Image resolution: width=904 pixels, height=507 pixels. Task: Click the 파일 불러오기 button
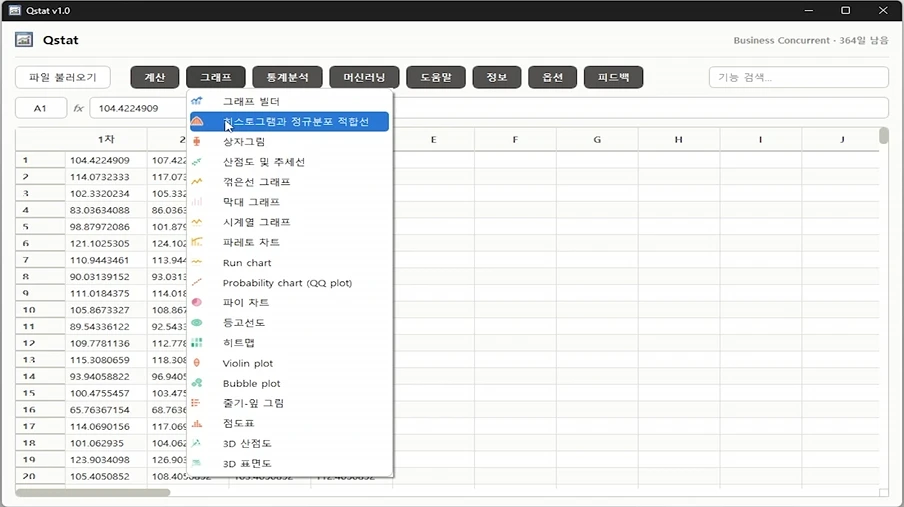click(63, 77)
